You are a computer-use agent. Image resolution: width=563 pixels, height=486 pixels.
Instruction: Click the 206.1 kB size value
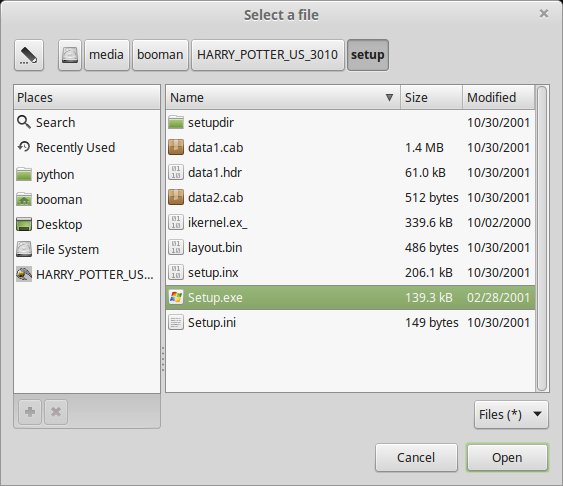[x=429, y=273]
